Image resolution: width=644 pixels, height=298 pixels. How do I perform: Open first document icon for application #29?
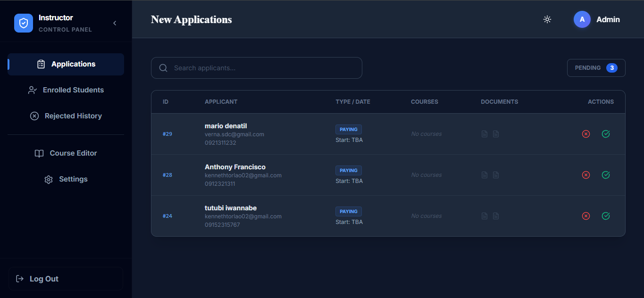click(x=485, y=134)
